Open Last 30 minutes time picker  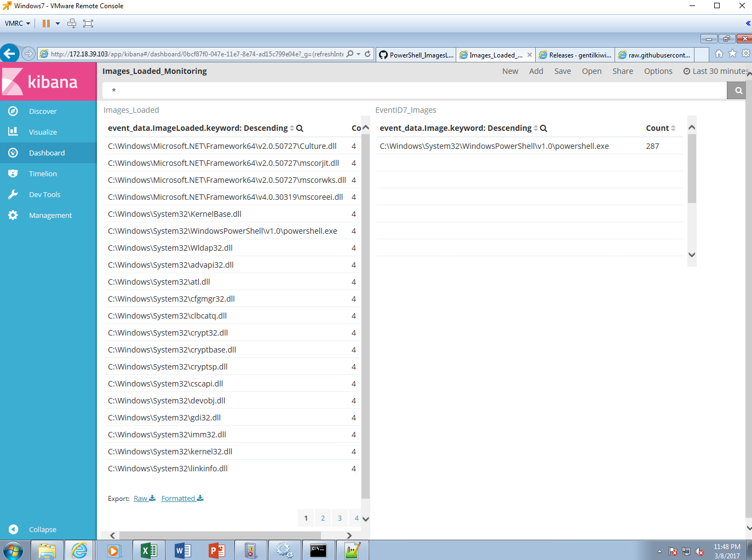pos(716,71)
